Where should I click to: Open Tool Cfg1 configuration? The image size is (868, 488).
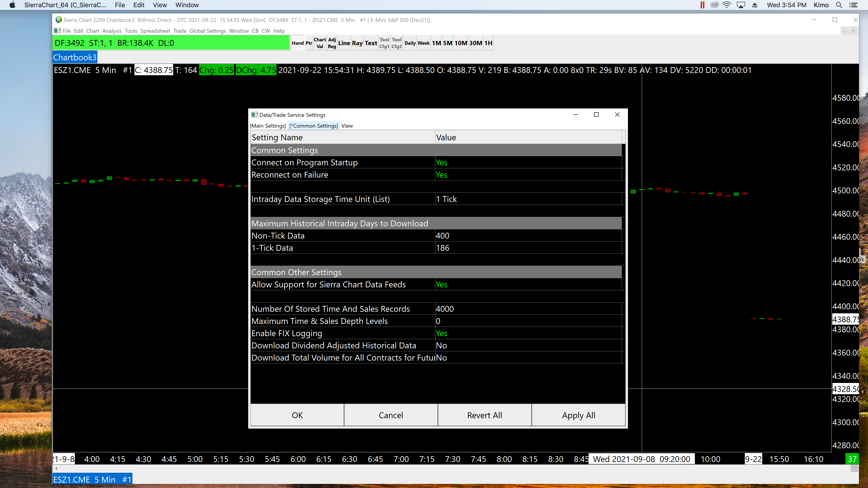[384, 43]
